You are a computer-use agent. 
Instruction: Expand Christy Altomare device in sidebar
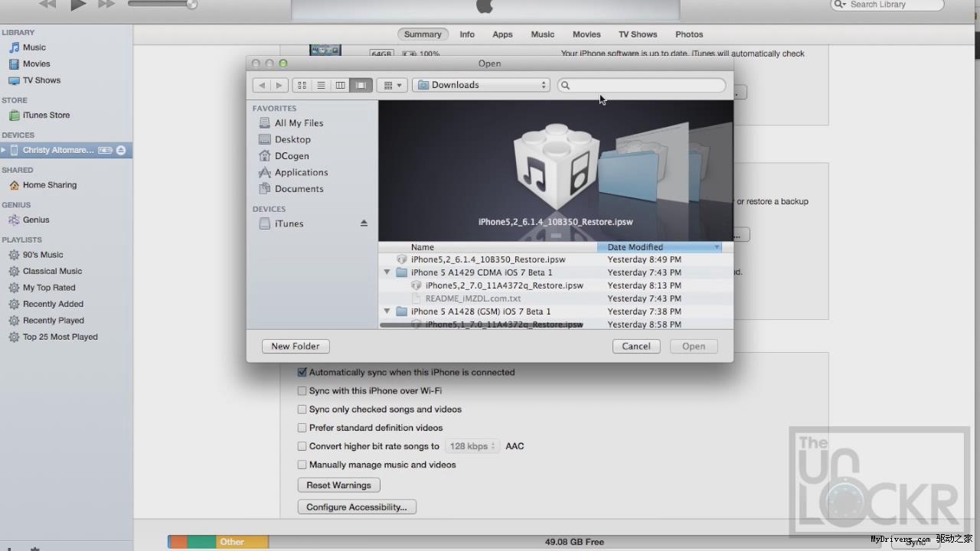(x=4, y=150)
